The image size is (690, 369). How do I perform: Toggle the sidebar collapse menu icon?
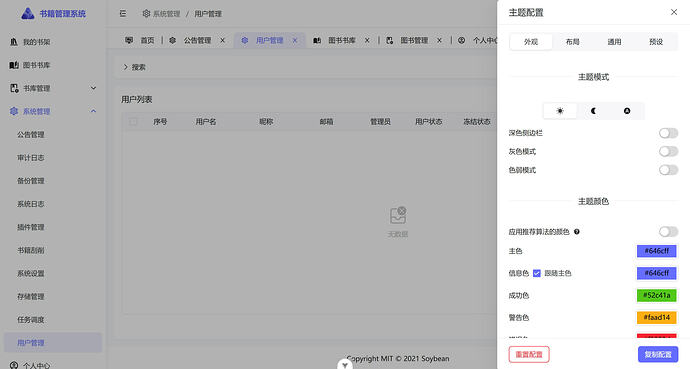pos(123,14)
